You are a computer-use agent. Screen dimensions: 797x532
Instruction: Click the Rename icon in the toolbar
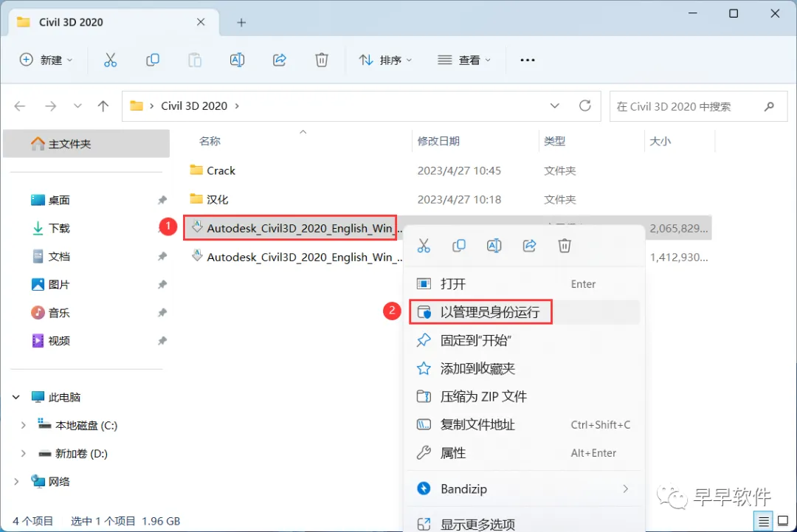tap(237, 60)
